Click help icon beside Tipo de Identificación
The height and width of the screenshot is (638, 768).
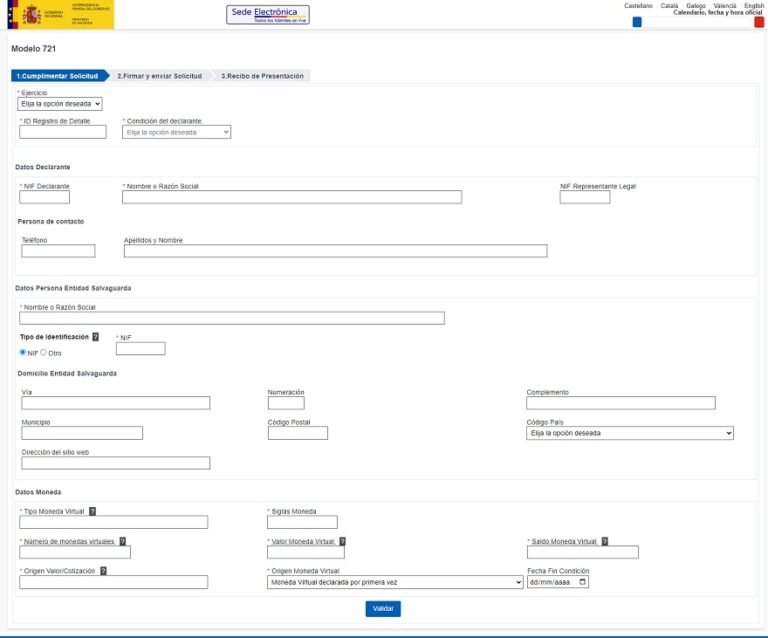(x=96, y=337)
